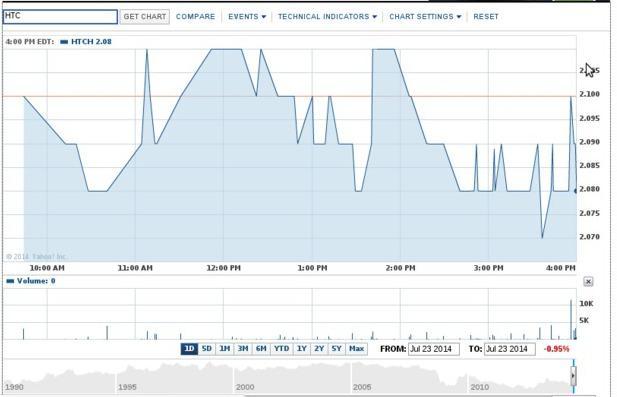The width and height of the screenshot is (617, 397).
Task: Click the 2.070 price axis label
Action: [589, 237]
